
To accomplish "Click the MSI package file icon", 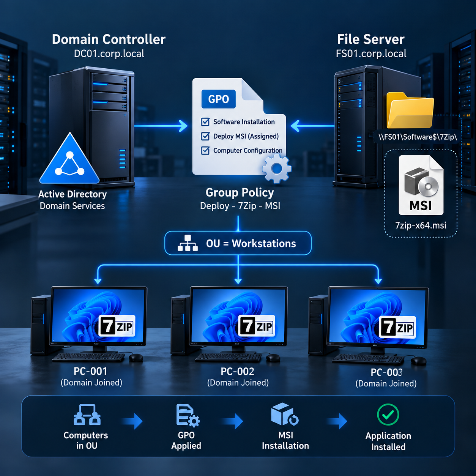I will 421,185.
